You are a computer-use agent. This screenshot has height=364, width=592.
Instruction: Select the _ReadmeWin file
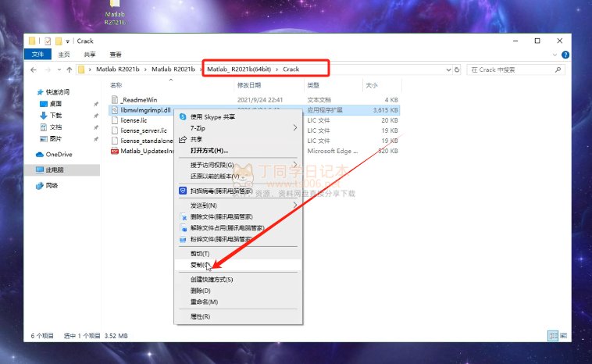[x=134, y=100]
